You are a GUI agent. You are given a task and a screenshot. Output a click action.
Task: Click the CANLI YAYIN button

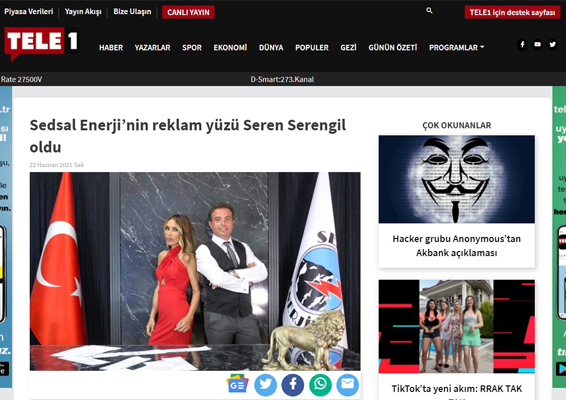[x=188, y=12]
